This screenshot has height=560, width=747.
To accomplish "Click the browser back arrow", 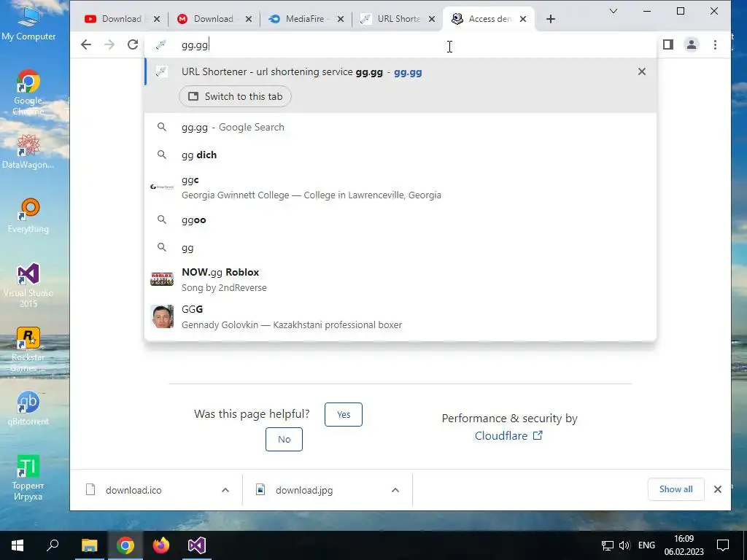I will pos(86,44).
